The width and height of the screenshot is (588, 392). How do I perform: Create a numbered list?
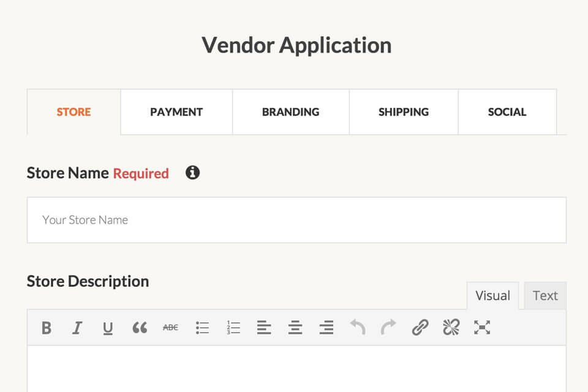[233, 328]
